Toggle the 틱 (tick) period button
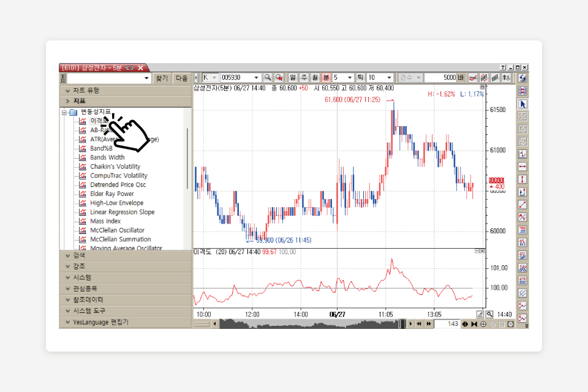The height and width of the screenshot is (392, 588). pyautogui.click(x=361, y=78)
